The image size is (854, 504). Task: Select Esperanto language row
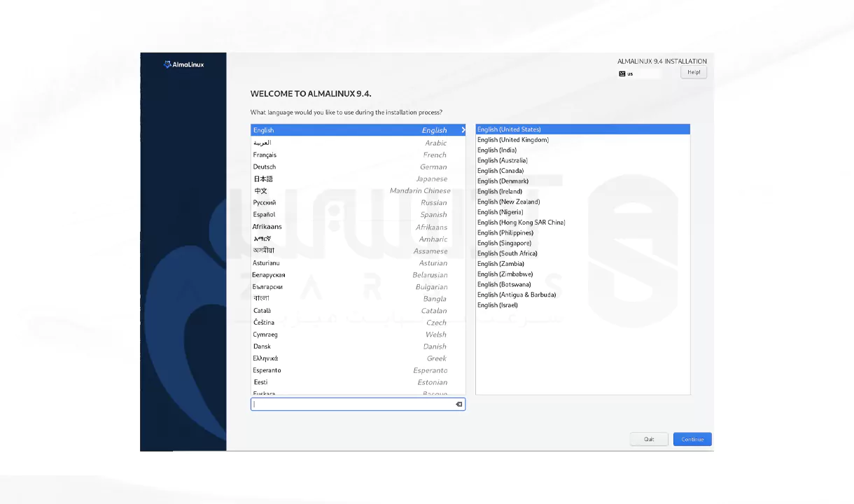[x=358, y=370]
